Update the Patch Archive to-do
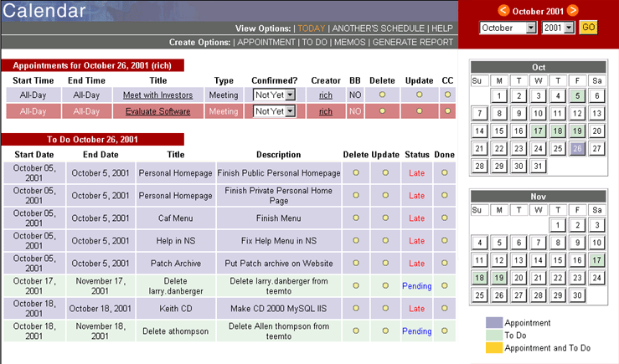 coord(385,263)
